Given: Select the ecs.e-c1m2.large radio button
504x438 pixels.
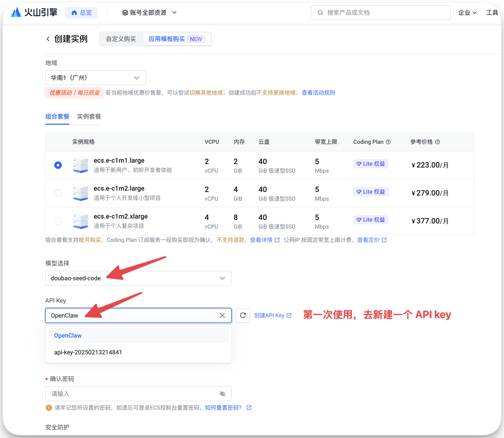Looking at the screenshot, I should tap(58, 193).
